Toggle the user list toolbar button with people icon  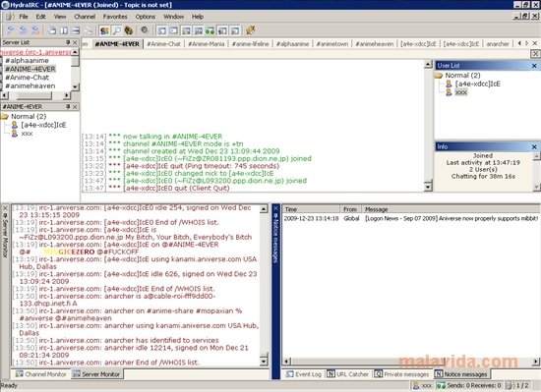tap(104, 30)
